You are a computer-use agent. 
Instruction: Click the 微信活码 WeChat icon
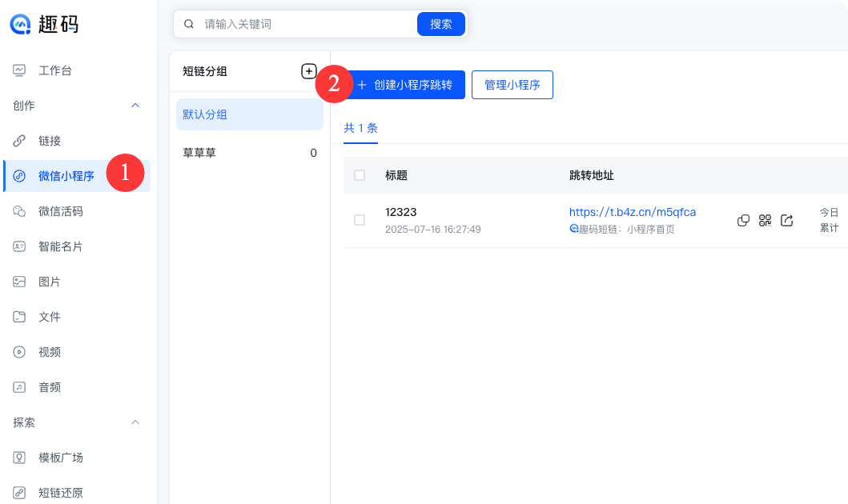[x=19, y=211]
